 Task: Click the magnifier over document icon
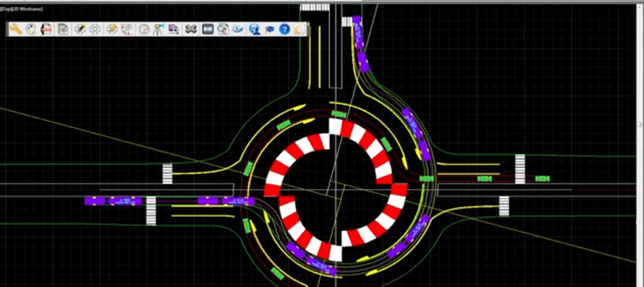(x=223, y=29)
